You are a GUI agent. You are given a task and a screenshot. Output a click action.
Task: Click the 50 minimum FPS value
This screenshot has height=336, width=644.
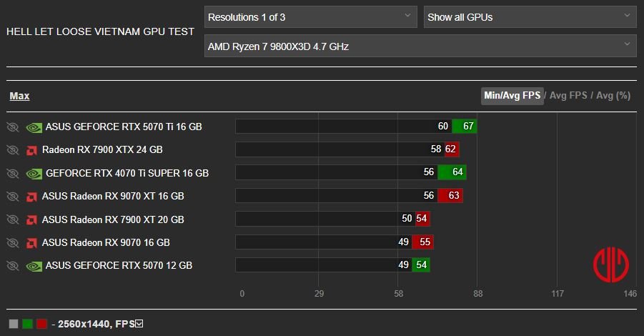point(407,219)
